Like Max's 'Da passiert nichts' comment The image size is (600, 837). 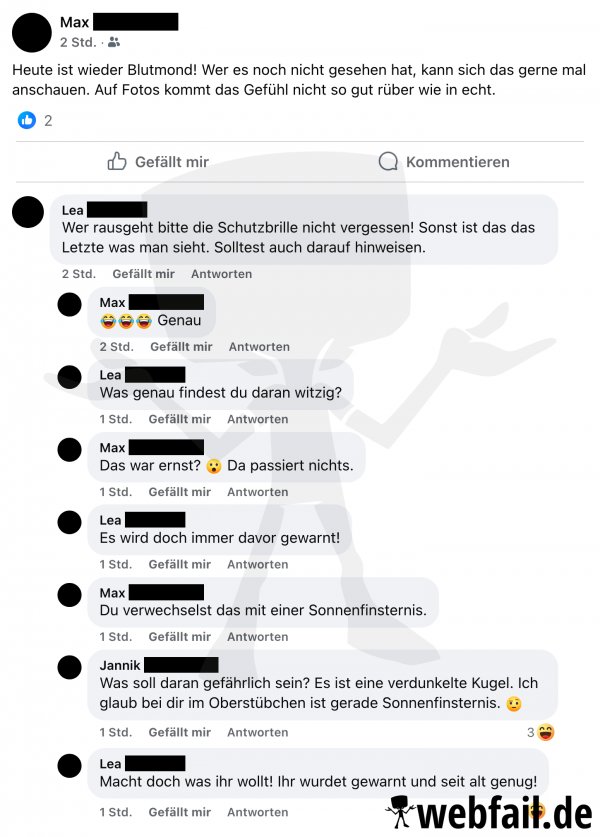coord(179,492)
